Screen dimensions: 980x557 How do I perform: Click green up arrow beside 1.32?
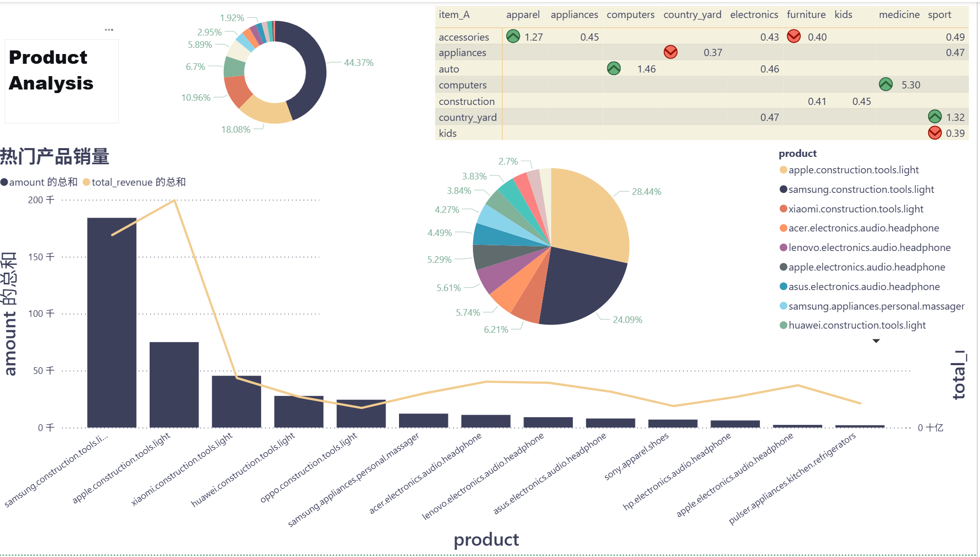(x=934, y=117)
